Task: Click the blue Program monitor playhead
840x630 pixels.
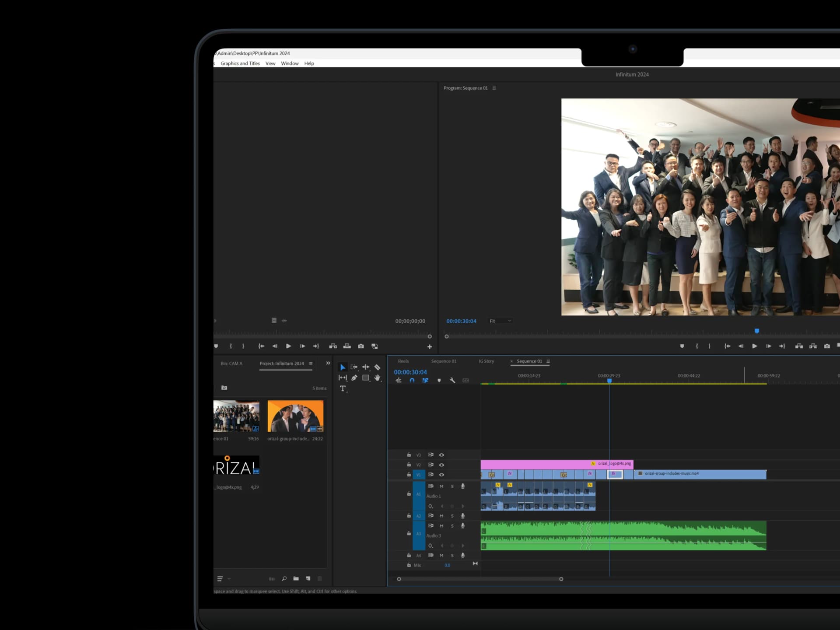Action: 757,331
